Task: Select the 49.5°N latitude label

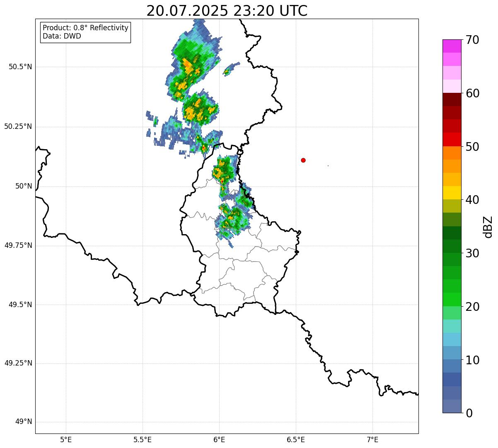Action: click(x=20, y=305)
